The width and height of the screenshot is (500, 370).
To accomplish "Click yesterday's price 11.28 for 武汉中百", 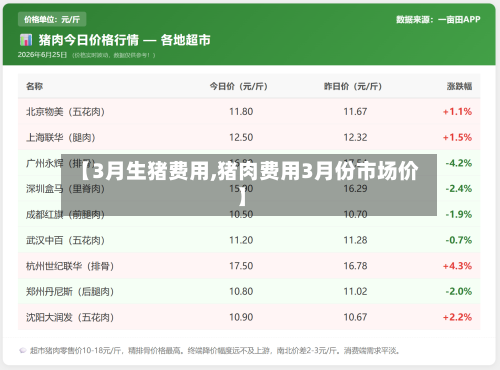I will point(355,240).
